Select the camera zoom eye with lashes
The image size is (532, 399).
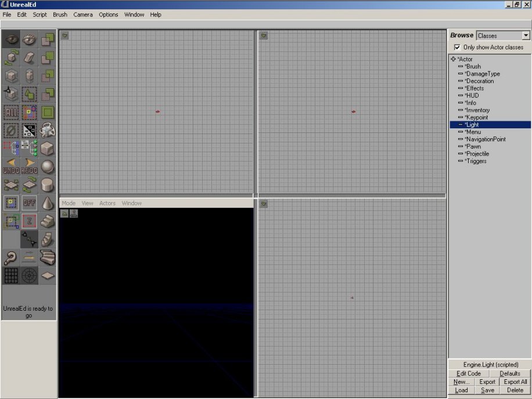(x=29, y=39)
